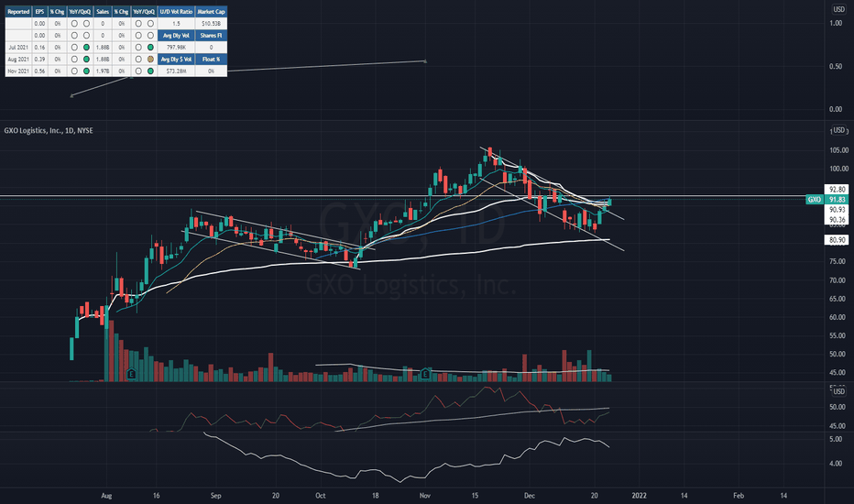This screenshot has width=854, height=504.
Task: Click the U/D Vol Ratio header
Action: click(x=176, y=11)
